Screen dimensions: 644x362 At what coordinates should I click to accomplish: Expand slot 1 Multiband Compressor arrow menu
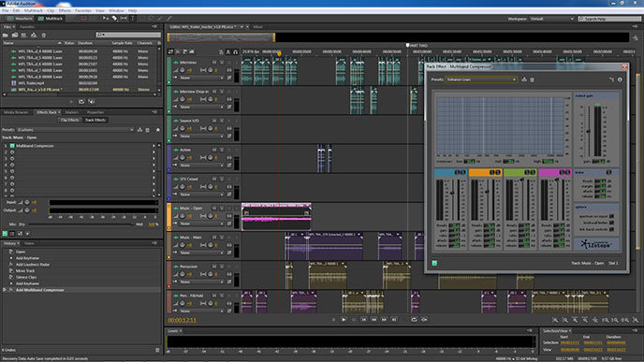pyautogui.click(x=154, y=146)
